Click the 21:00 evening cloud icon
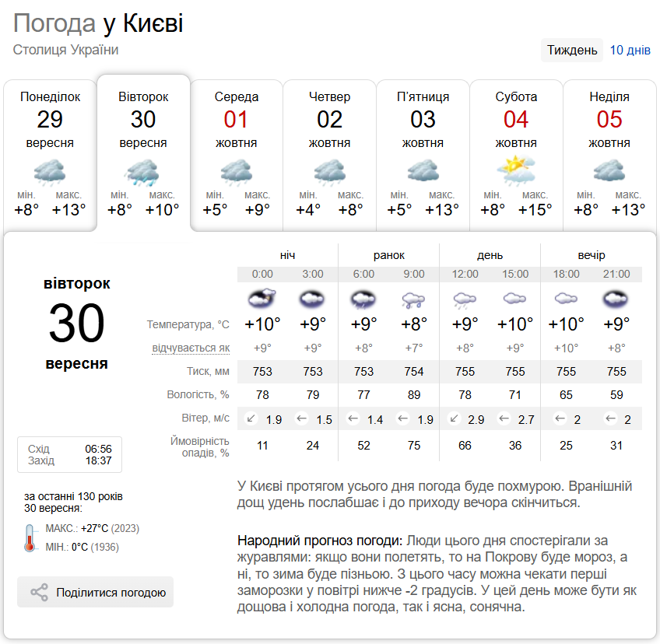Screen dimensions: 660x644 pyautogui.click(x=616, y=298)
